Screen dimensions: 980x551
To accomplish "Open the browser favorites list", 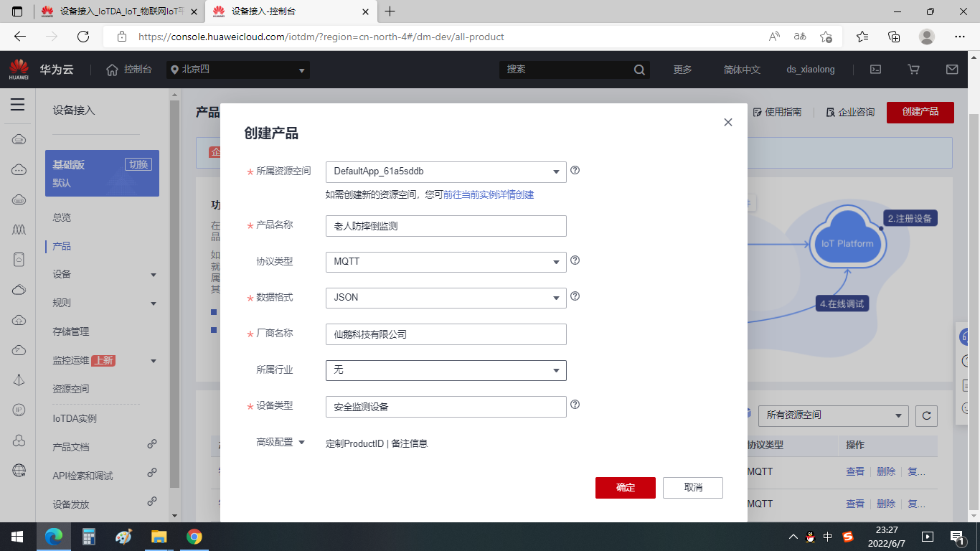I will pyautogui.click(x=862, y=37).
